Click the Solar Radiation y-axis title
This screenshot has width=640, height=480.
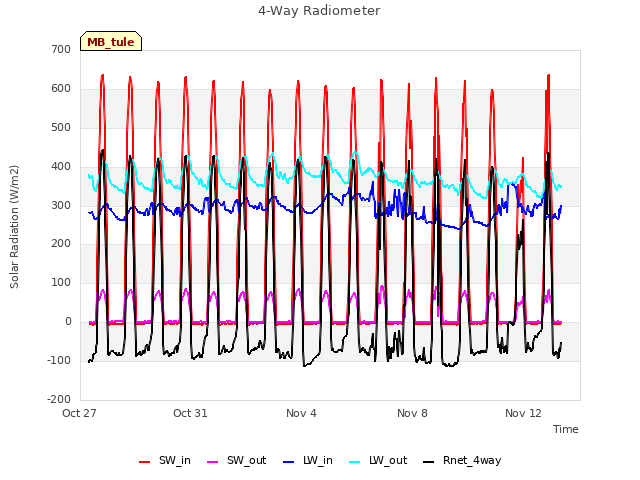14,227
